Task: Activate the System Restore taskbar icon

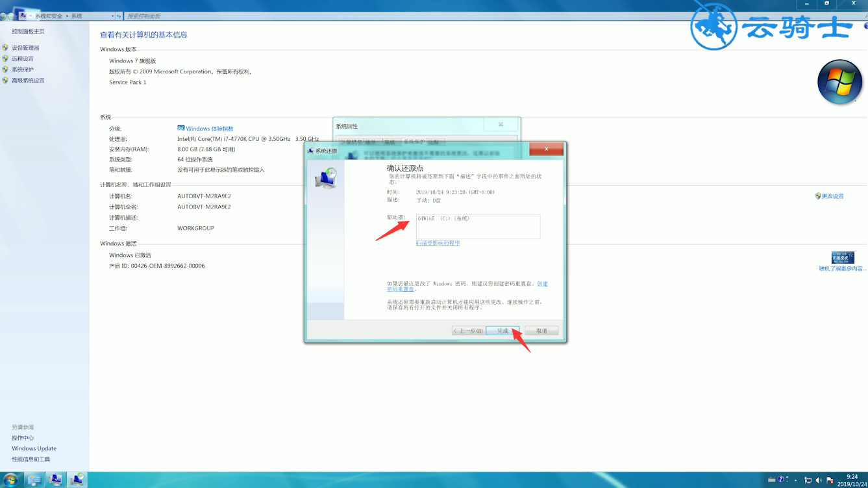Action: (x=77, y=480)
